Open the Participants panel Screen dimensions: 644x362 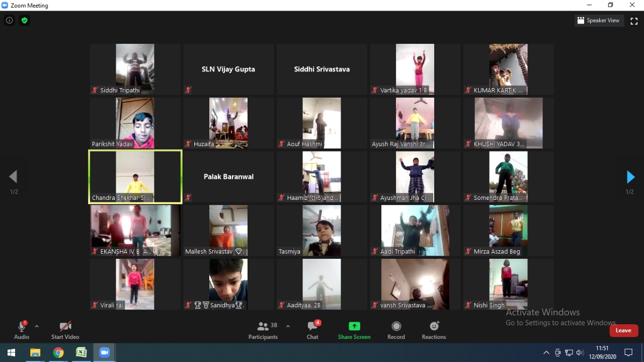pyautogui.click(x=263, y=330)
